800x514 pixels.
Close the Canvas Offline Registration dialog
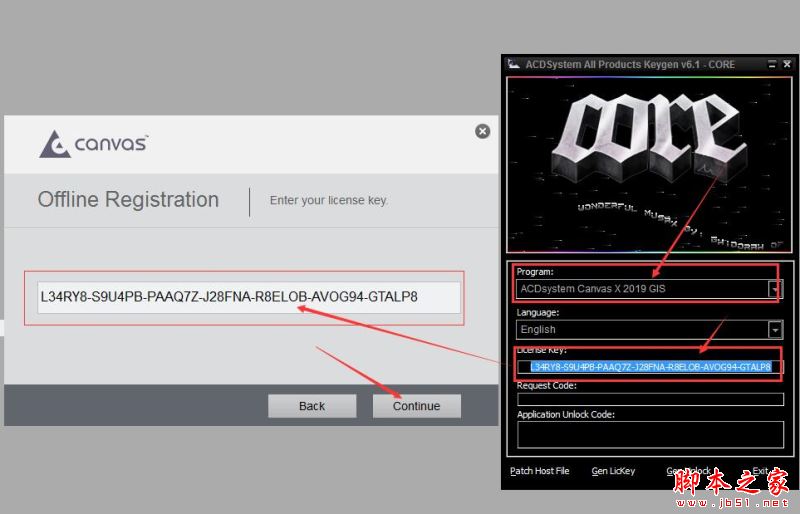pos(482,131)
